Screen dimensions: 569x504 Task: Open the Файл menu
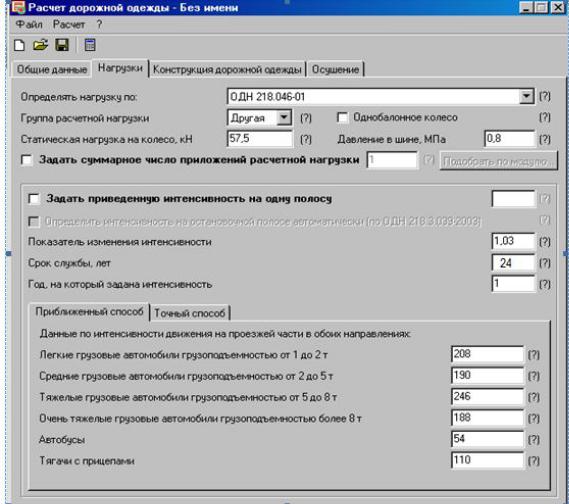[x=29, y=24]
